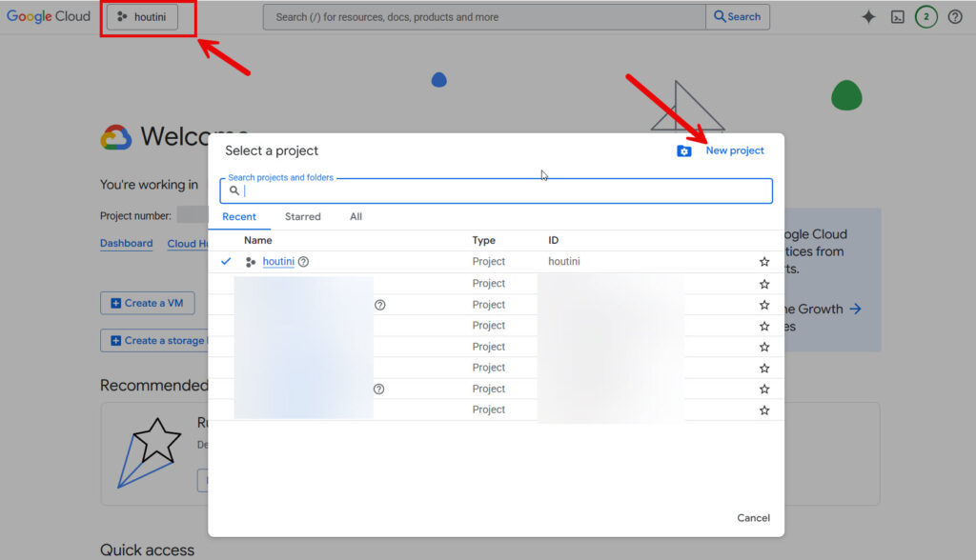Click help icon in third project row
Viewport: 976px width, 560px height.
pos(379,305)
